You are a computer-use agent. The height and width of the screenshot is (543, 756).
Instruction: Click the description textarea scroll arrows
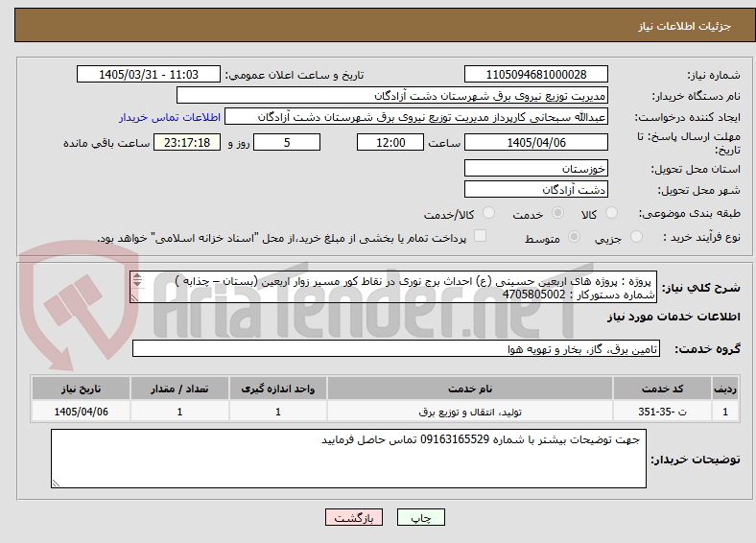137,280
